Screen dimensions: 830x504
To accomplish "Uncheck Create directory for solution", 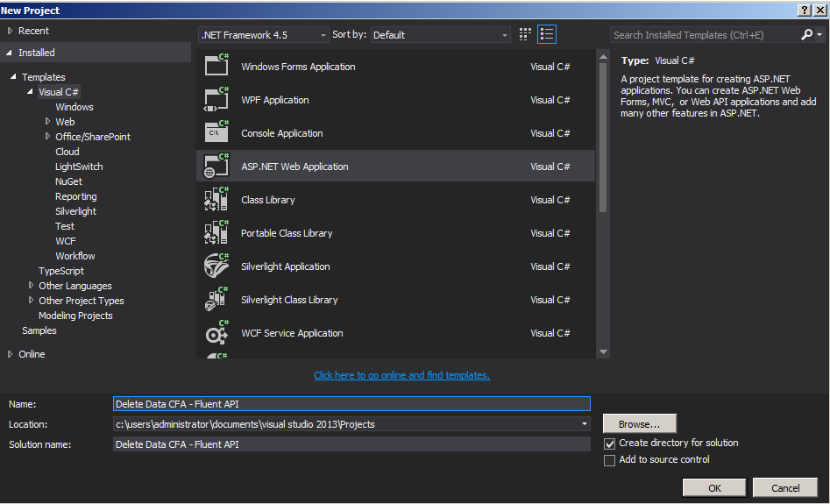I will pyautogui.click(x=610, y=444).
